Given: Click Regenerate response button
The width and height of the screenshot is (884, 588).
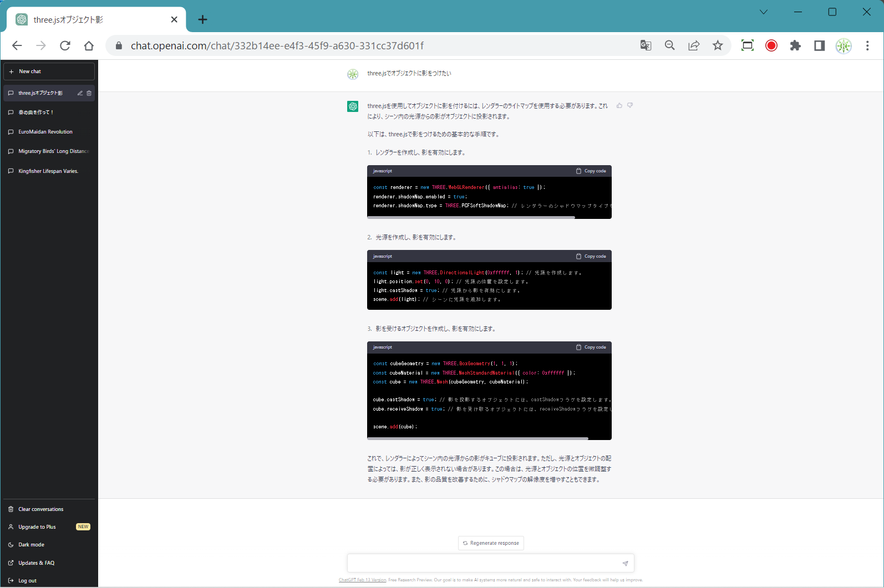Looking at the screenshot, I should pyautogui.click(x=491, y=543).
